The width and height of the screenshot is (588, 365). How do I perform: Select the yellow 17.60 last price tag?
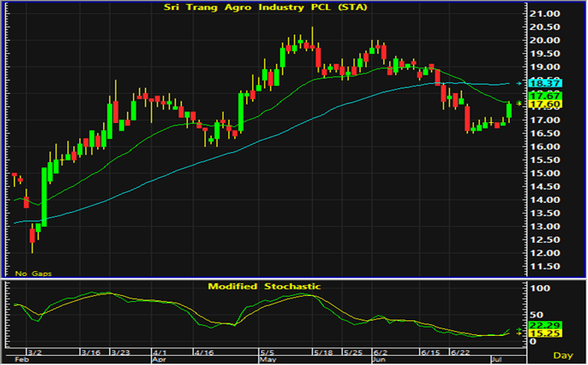point(545,104)
